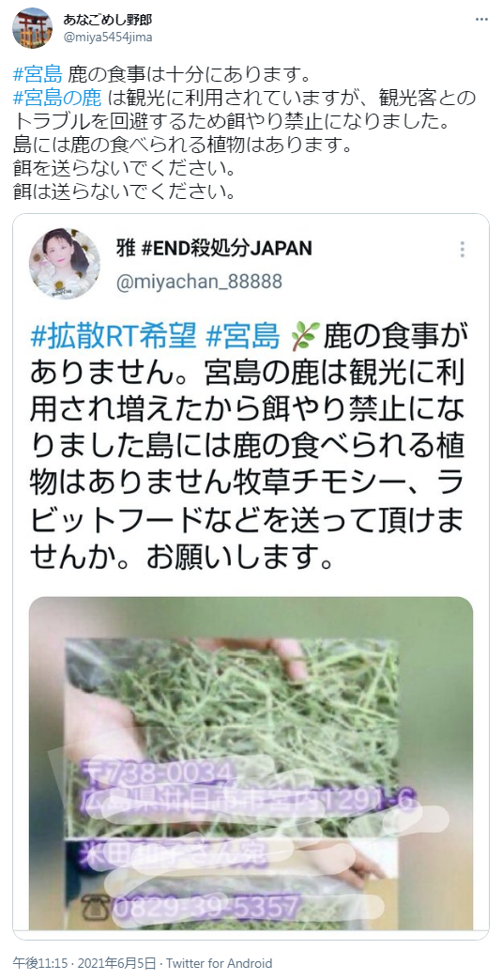Open the @miya5454jima handle
This screenshot has width=502, height=980.
click(107, 37)
